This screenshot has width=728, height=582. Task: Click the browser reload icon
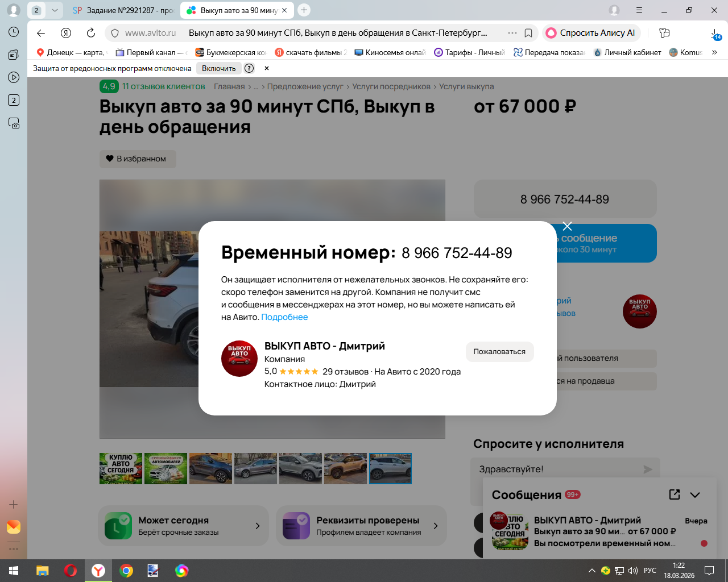91,33
